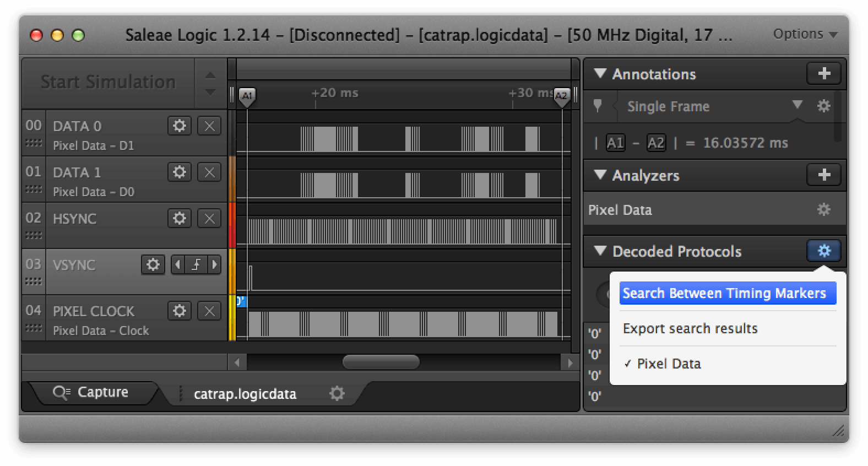Decrease sample setting with down arrow

pos(210,91)
